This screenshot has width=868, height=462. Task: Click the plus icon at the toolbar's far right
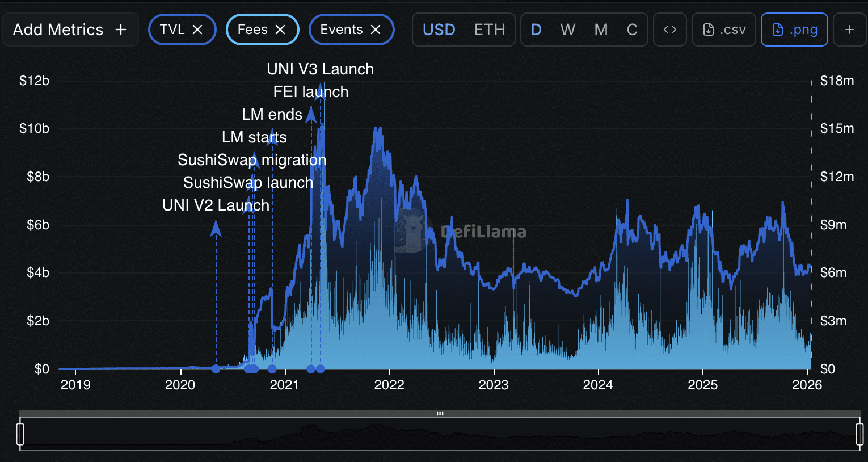(849, 30)
